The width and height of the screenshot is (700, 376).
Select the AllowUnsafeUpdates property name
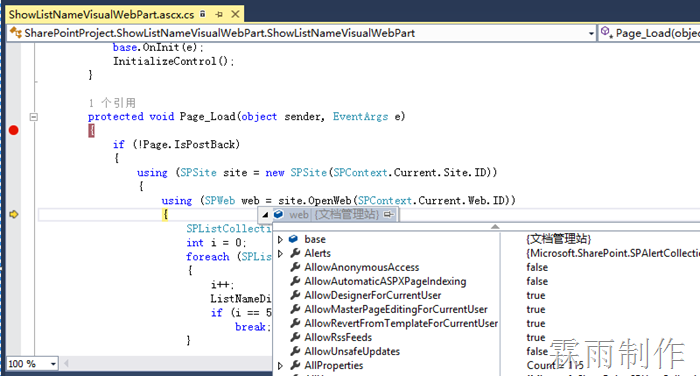coord(352,351)
